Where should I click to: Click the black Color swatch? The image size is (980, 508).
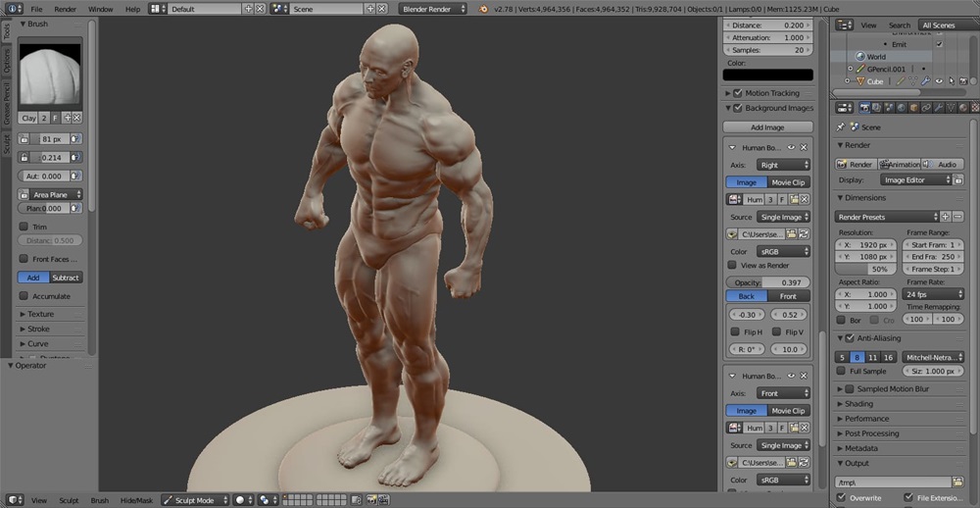pos(768,75)
